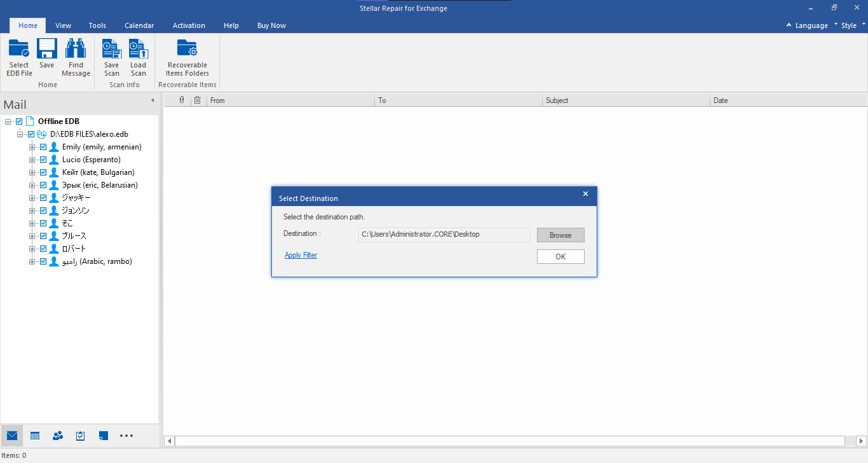868x463 pixels.
Task: Click Destination path input field
Action: [444, 235]
